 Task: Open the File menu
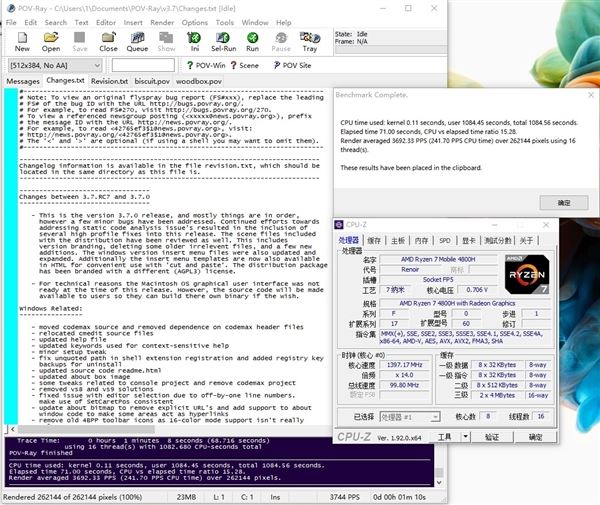tap(11, 23)
